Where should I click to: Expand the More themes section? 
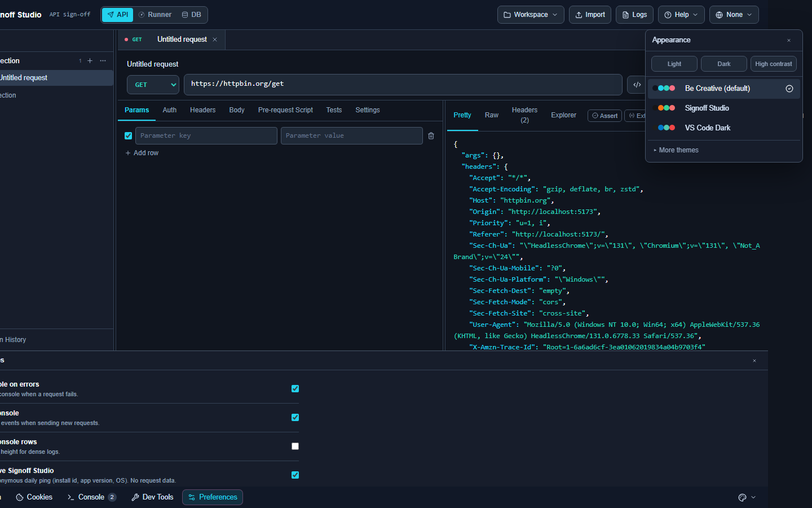point(676,150)
